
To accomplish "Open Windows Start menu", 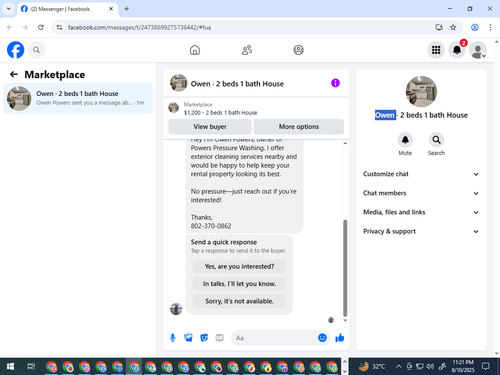I will point(10,367).
